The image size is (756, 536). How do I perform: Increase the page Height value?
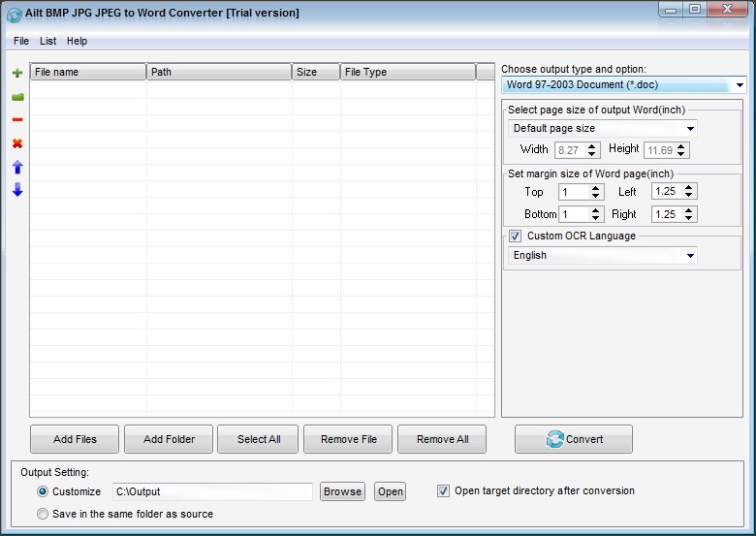[680, 146]
